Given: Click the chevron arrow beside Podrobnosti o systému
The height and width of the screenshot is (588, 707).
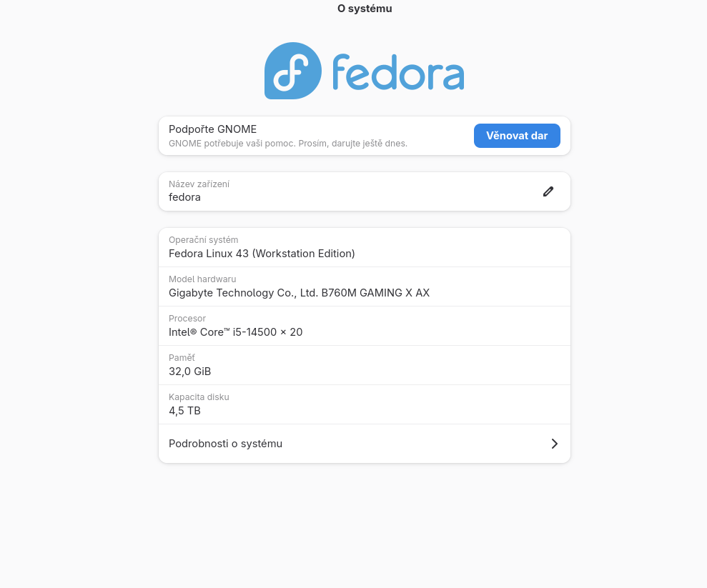Looking at the screenshot, I should point(555,444).
